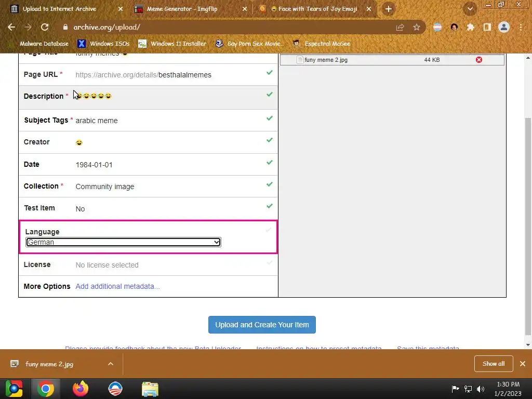This screenshot has width=532, height=399.
Task: Click the 44 KB file size text
Action: [432, 60]
